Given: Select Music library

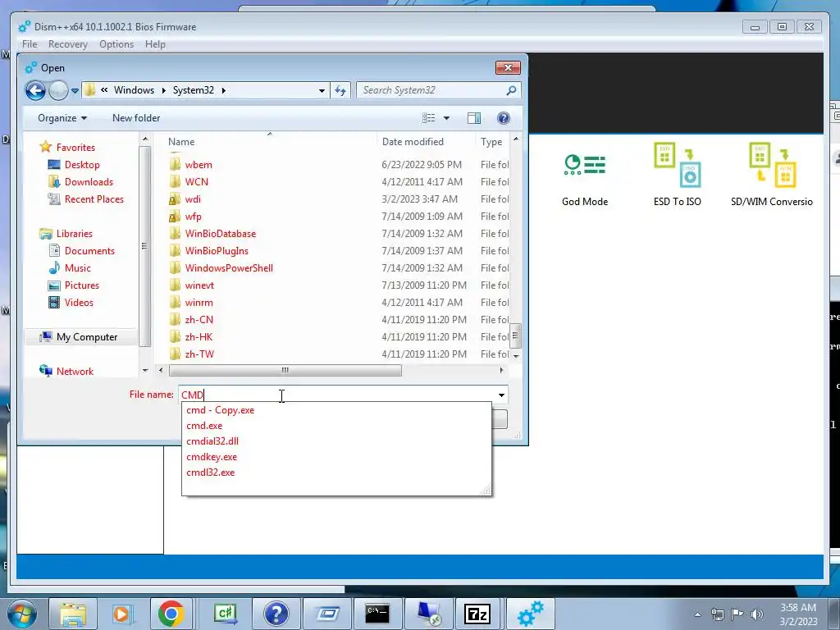Looking at the screenshot, I should point(78,268).
